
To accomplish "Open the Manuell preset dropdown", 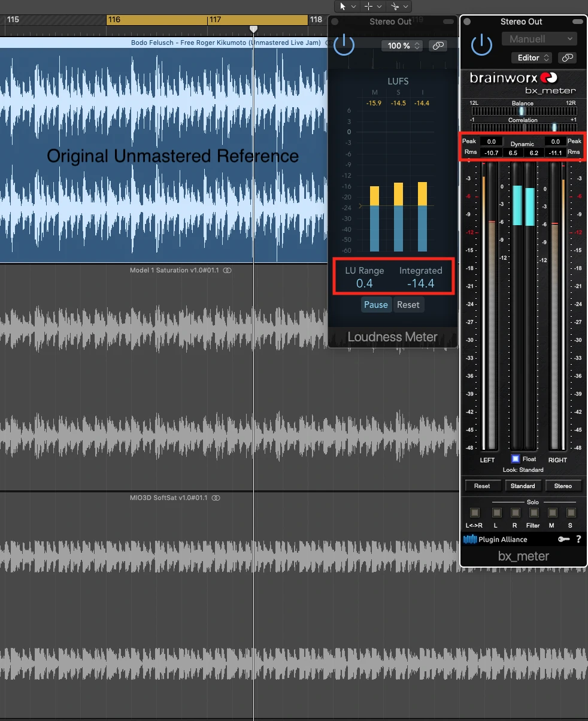I will click(539, 39).
